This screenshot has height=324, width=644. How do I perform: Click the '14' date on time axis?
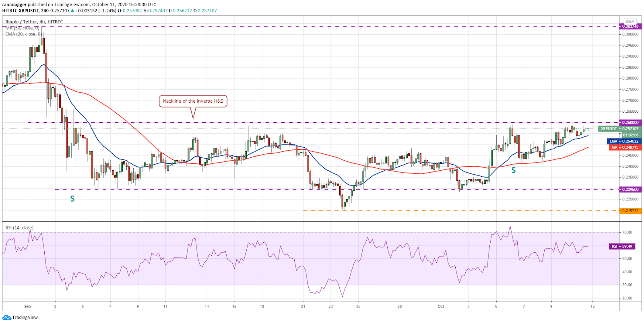tap(207, 306)
